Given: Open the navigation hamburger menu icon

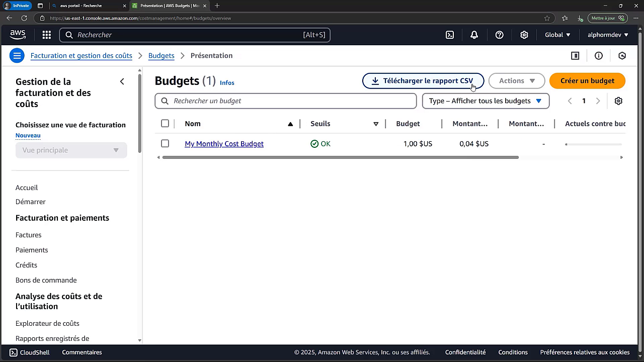Looking at the screenshot, I should coord(17,55).
